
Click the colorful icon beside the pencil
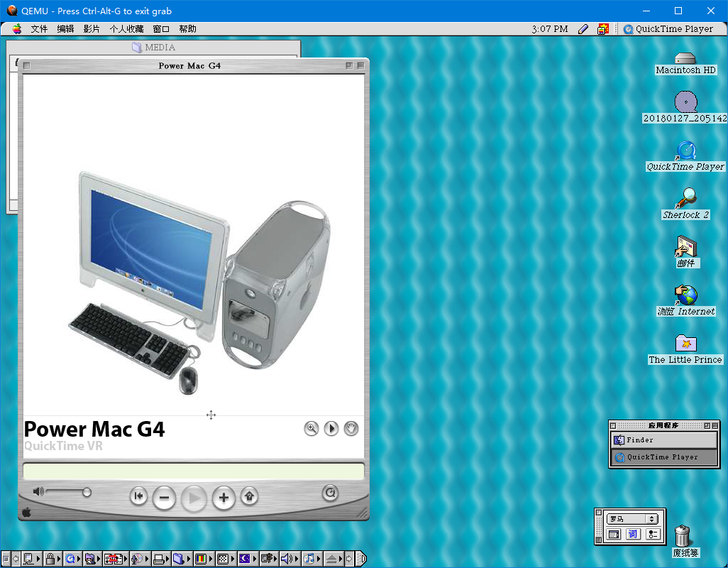[602, 29]
